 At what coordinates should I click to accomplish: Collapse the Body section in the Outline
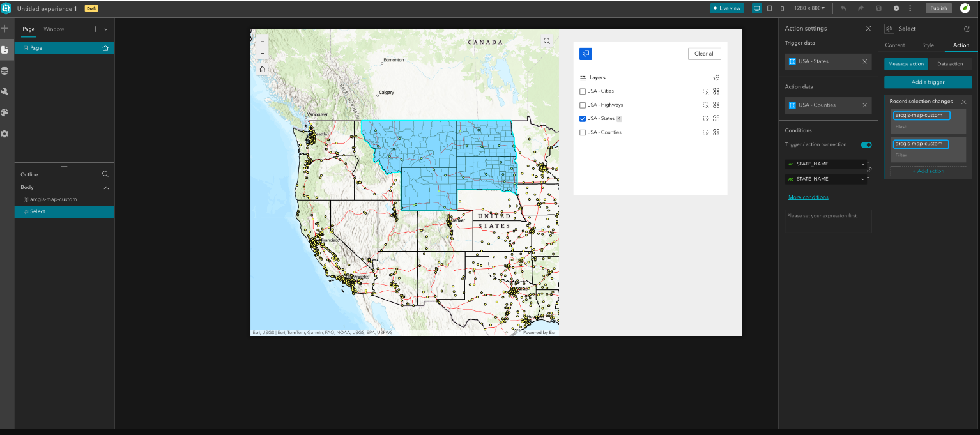(106, 187)
